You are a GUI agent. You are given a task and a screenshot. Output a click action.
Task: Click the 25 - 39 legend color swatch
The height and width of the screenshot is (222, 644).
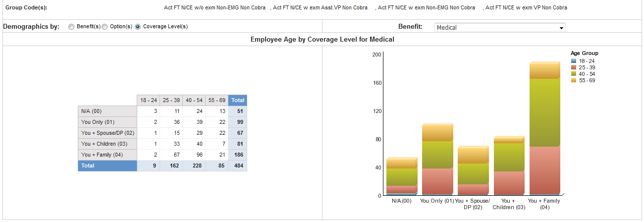[x=574, y=67]
